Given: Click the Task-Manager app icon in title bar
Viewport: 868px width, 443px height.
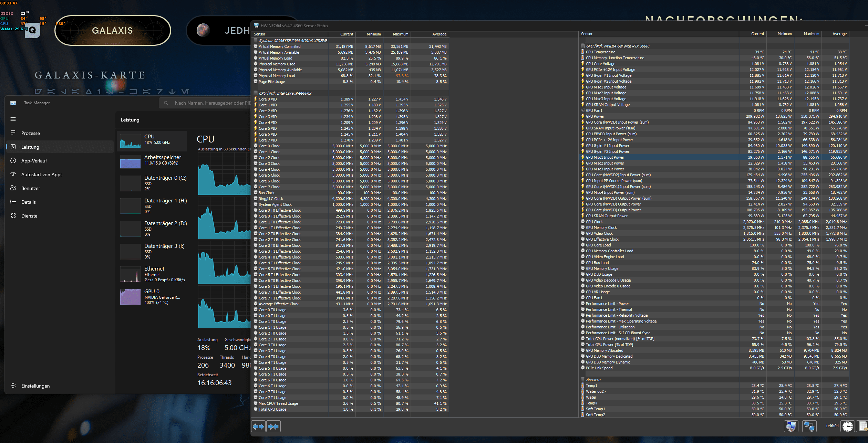Looking at the screenshot, I should click(13, 103).
